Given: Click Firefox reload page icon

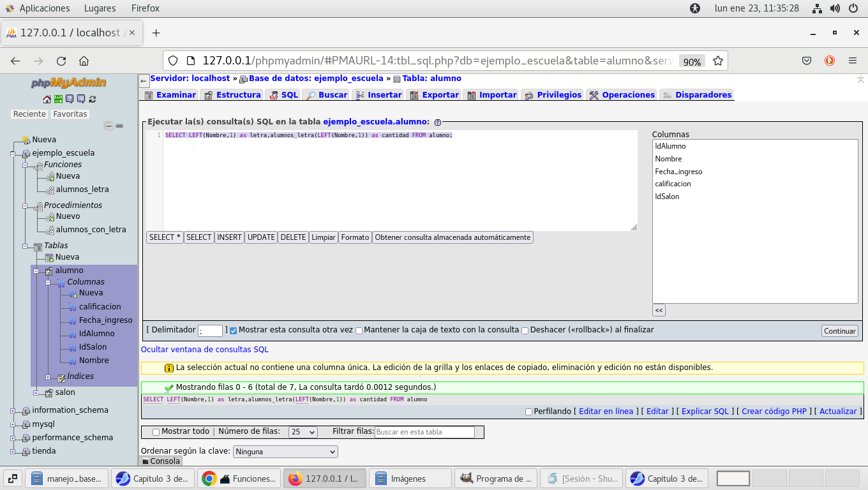Looking at the screenshot, I should (61, 61).
